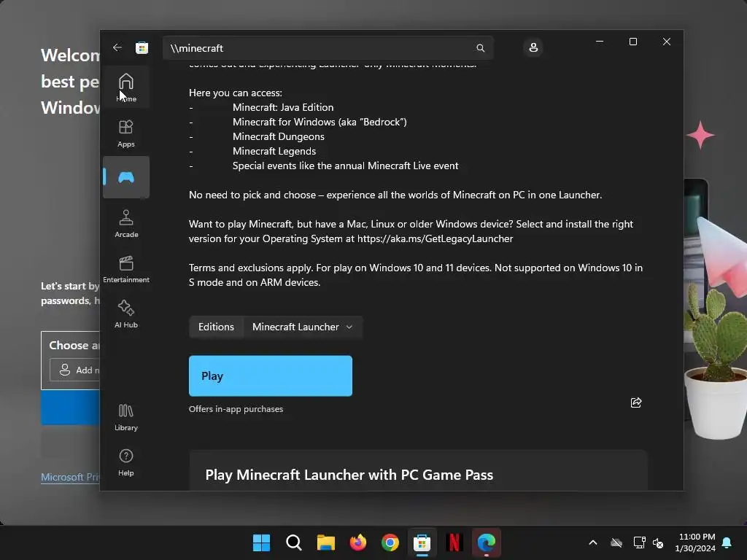Viewport: 747px width, 560px height.
Task: Click "Minecraft Legends" list line
Action: pyautogui.click(x=274, y=152)
